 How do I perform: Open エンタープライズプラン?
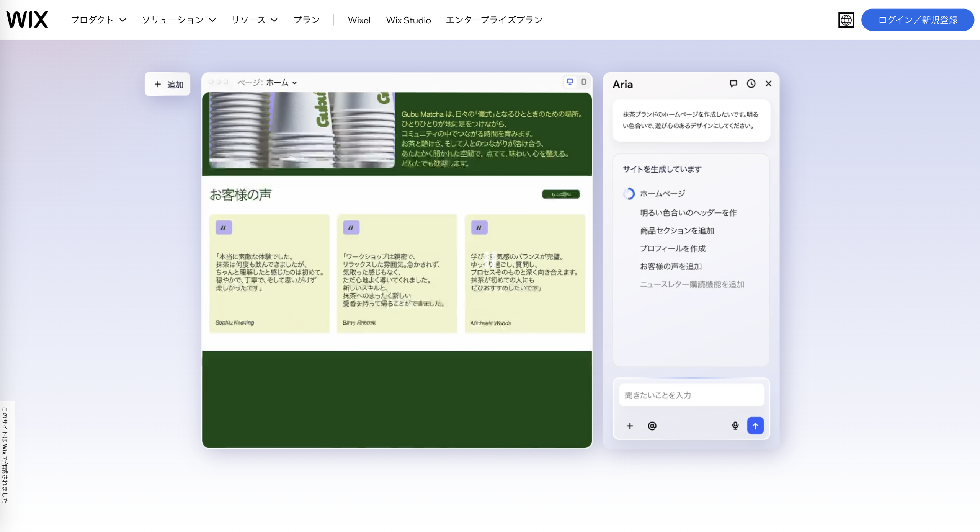click(x=494, y=20)
